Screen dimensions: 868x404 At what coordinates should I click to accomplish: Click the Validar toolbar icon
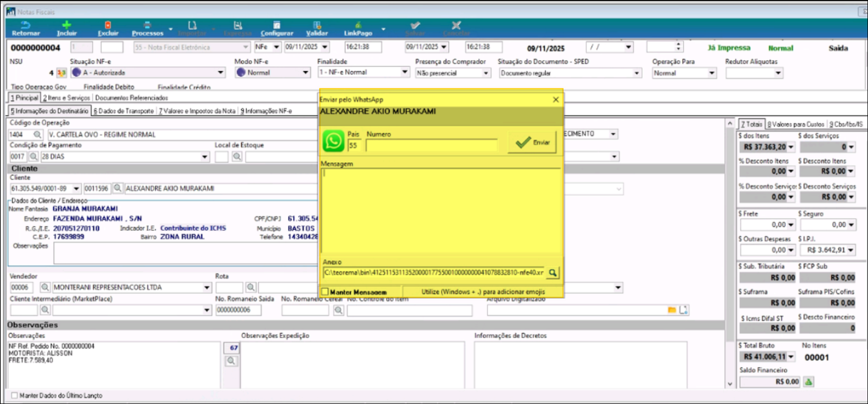(317, 25)
